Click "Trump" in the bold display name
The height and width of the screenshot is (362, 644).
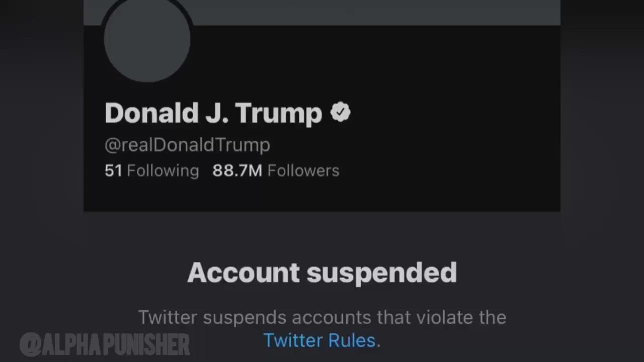pyautogui.click(x=278, y=114)
